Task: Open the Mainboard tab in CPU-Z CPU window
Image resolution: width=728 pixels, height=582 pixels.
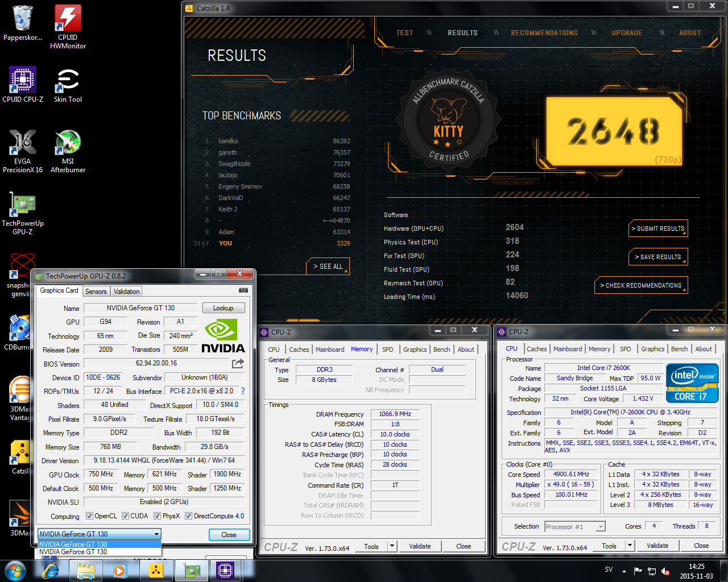Action: tap(568, 349)
